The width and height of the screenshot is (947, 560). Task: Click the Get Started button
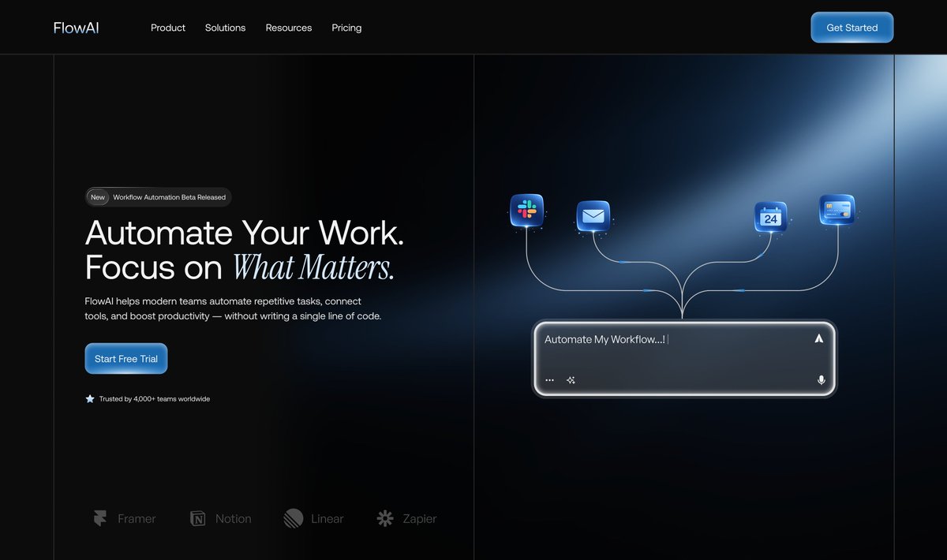coord(852,28)
